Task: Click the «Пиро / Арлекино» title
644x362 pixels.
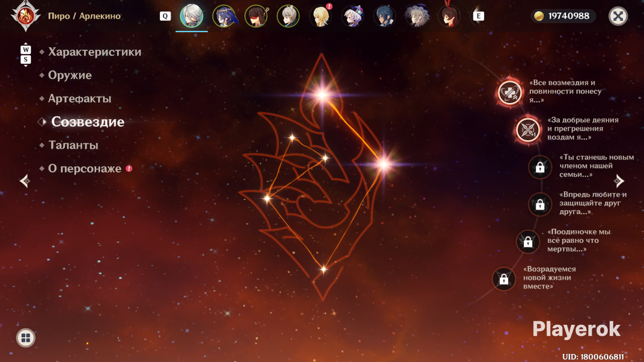Action: pyautogui.click(x=85, y=16)
